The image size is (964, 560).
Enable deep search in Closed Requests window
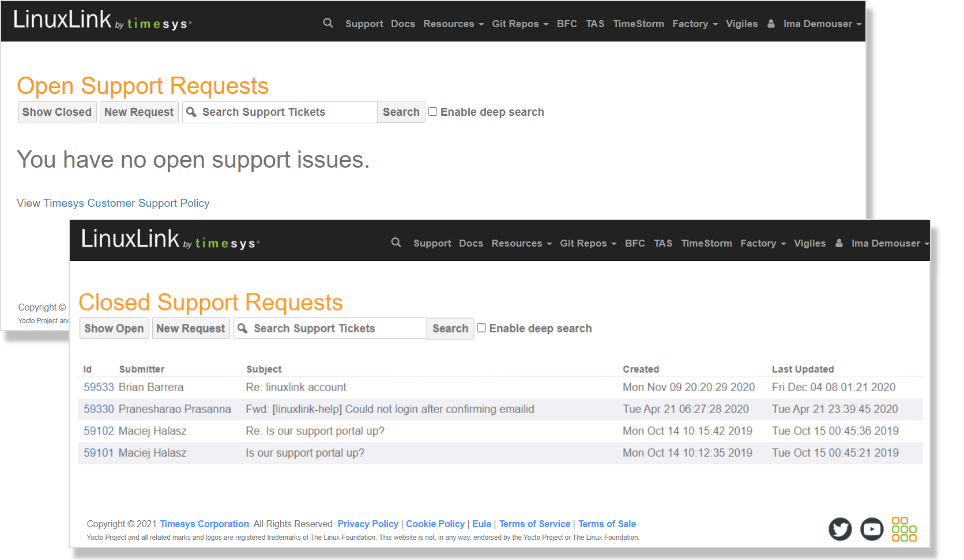tap(481, 328)
